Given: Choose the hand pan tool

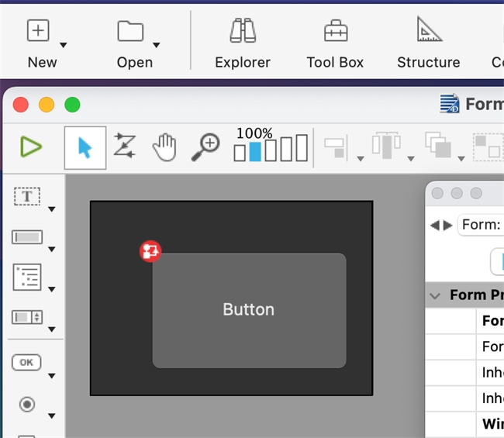Looking at the screenshot, I should click(x=164, y=147).
